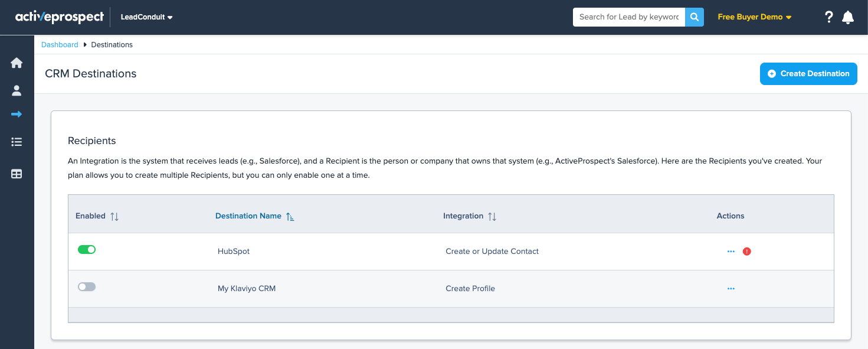Disable the HubSpot destination toggle

click(x=87, y=250)
